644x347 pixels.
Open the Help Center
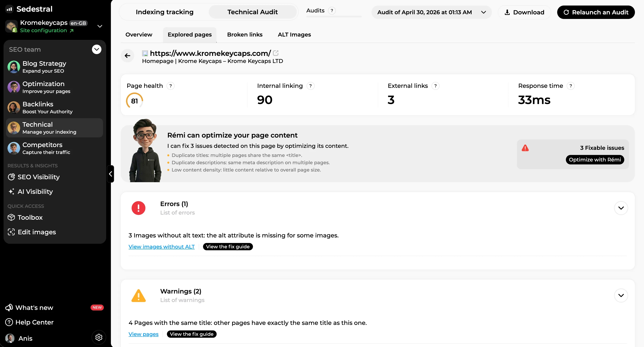[29, 322]
